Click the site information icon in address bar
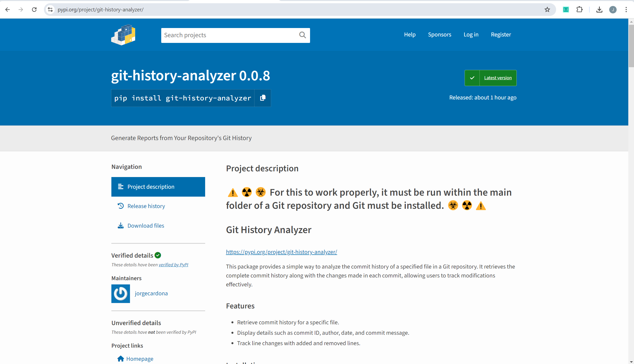The width and height of the screenshot is (634, 364). tap(50, 9)
